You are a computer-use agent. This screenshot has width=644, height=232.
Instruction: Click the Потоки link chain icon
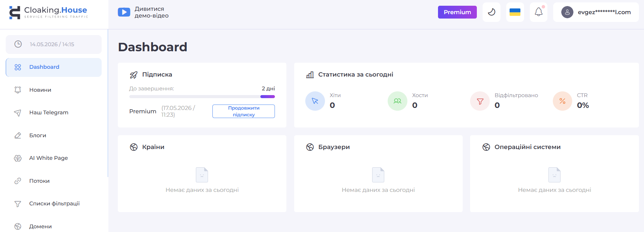pyautogui.click(x=18, y=181)
